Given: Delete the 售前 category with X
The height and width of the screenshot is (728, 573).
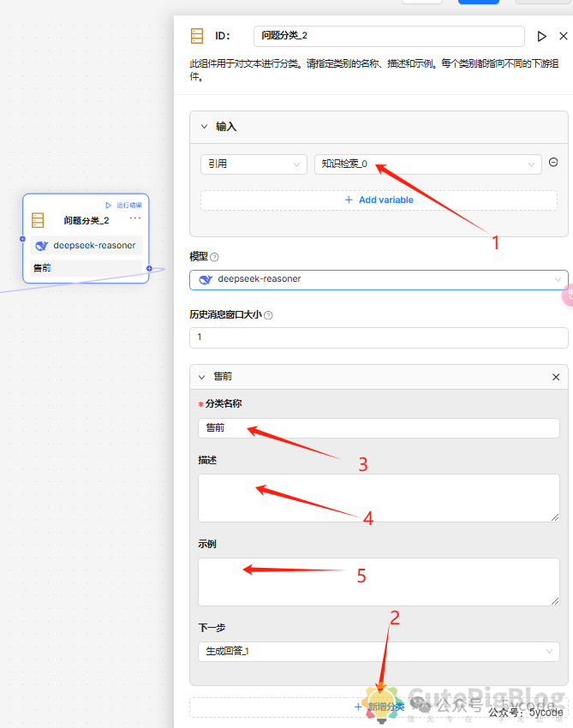Looking at the screenshot, I should pyautogui.click(x=556, y=377).
